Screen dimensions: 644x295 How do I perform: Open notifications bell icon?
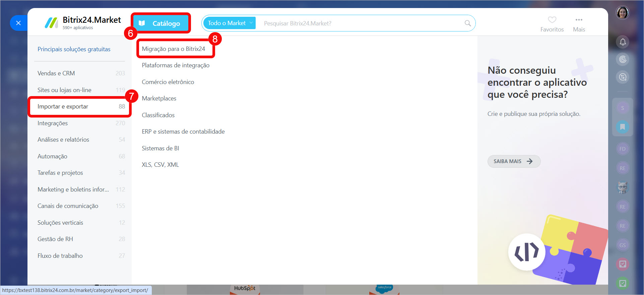[623, 42]
